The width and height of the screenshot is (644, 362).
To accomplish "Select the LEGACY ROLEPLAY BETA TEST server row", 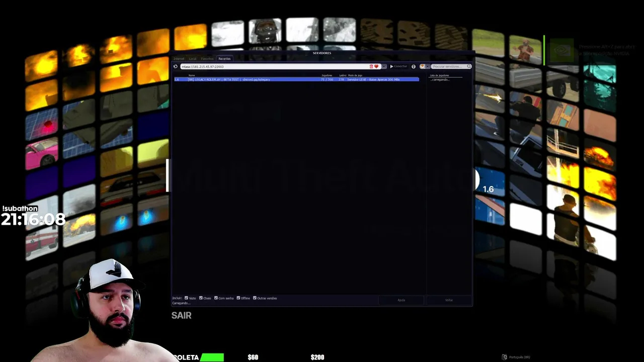I will [x=296, y=79].
